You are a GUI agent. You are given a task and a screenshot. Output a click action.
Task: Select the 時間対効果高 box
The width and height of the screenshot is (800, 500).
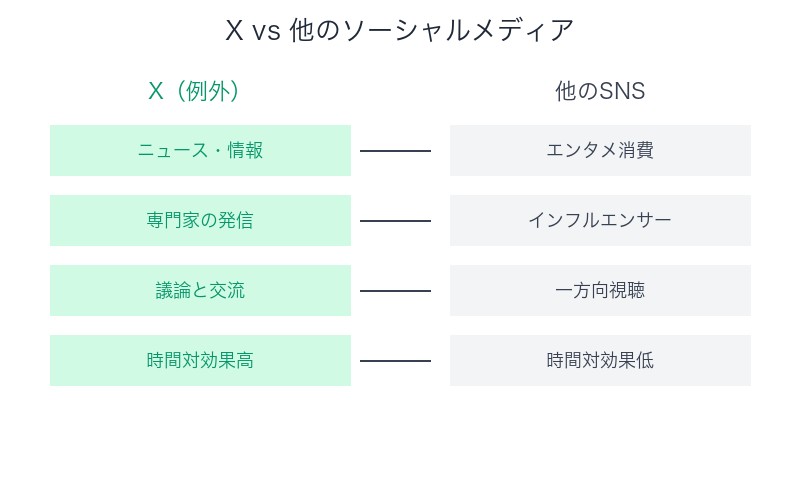(x=200, y=360)
